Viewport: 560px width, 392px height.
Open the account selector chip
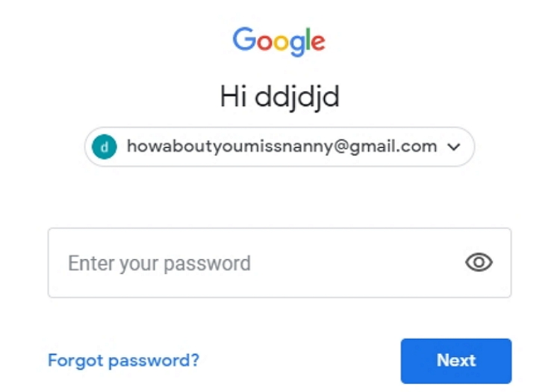pyautogui.click(x=280, y=147)
